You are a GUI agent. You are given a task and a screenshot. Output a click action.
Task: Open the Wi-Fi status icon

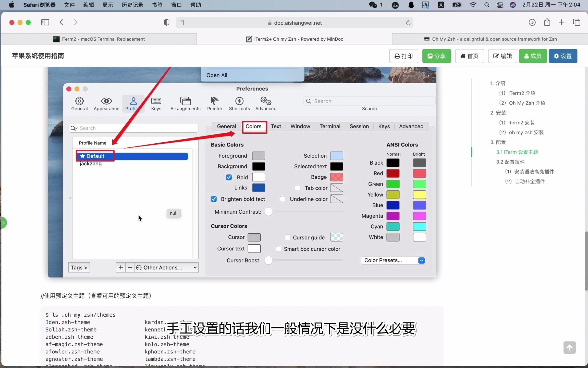(x=473, y=5)
